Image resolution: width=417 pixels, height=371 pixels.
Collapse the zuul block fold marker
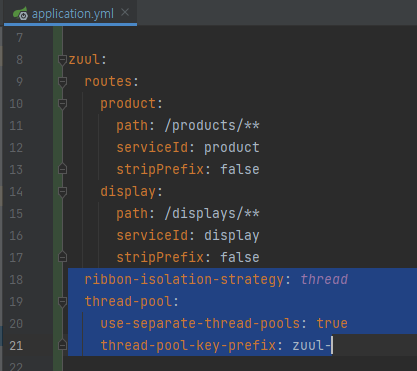62,60
